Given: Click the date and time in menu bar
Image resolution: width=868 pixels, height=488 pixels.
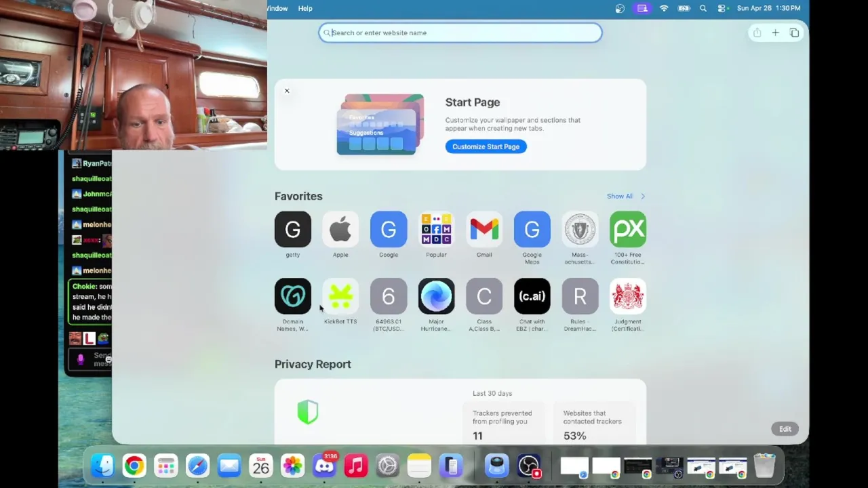Looking at the screenshot, I should (x=768, y=8).
